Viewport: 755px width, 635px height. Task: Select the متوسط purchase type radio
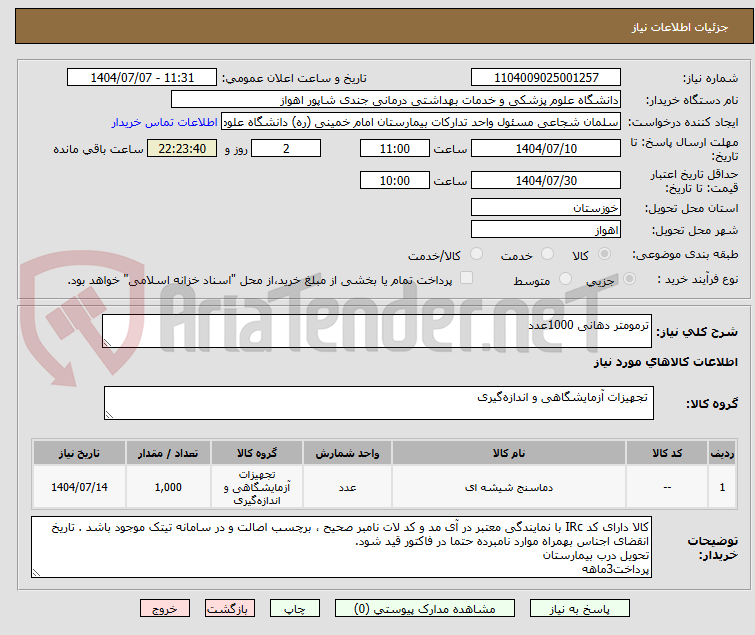tap(565, 279)
